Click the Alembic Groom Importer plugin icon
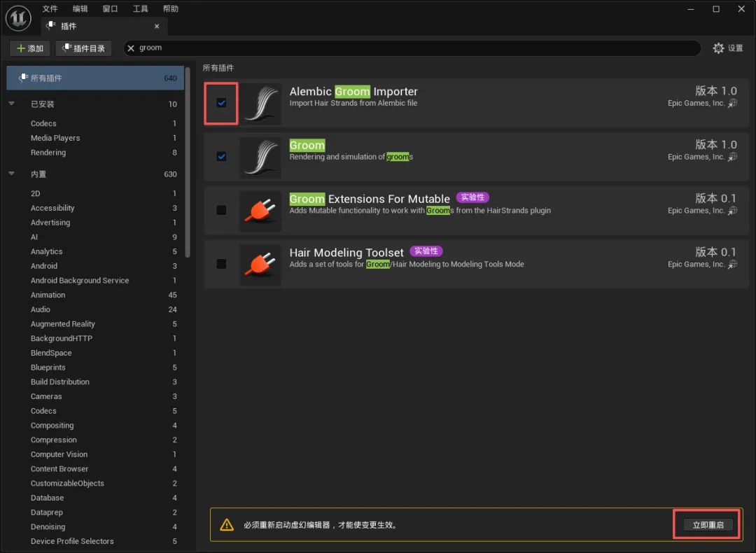The height and width of the screenshot is (553, 756). coord(260,103)
